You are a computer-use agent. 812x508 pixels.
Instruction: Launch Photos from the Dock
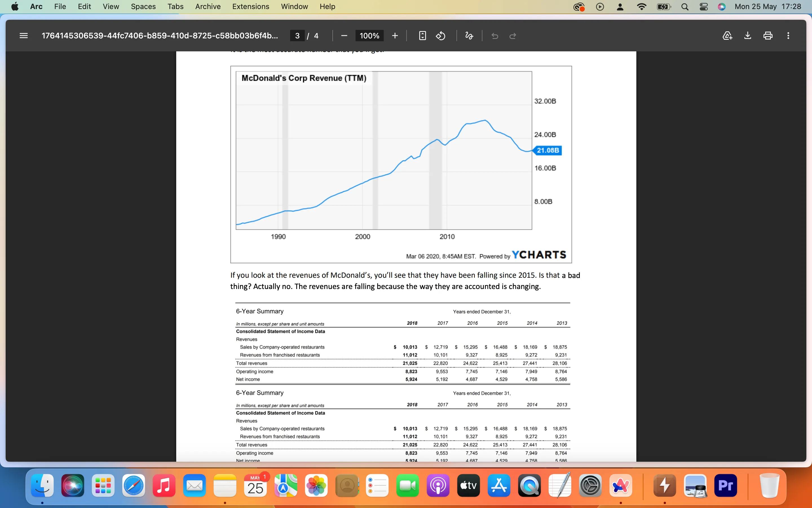point(316,485)
